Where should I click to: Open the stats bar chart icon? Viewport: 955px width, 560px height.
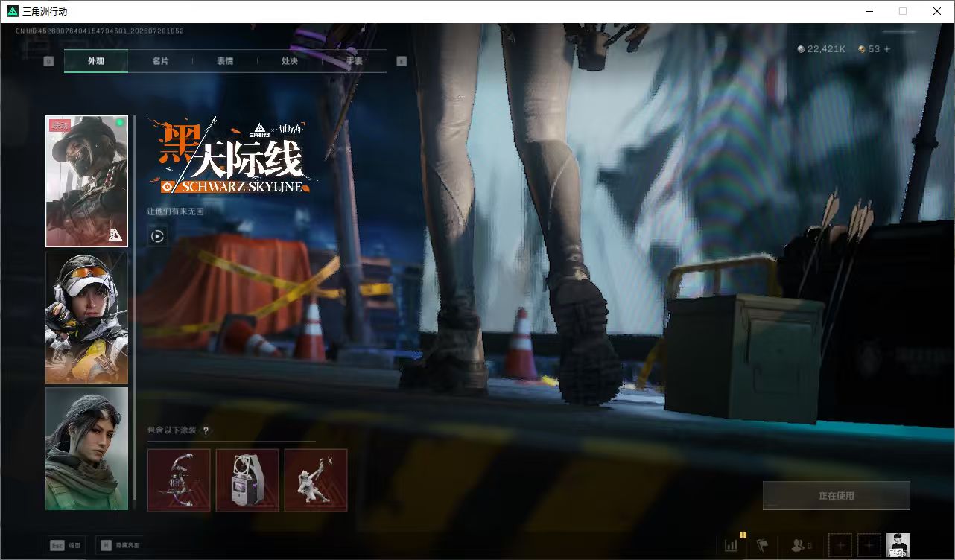click(732, 545)
